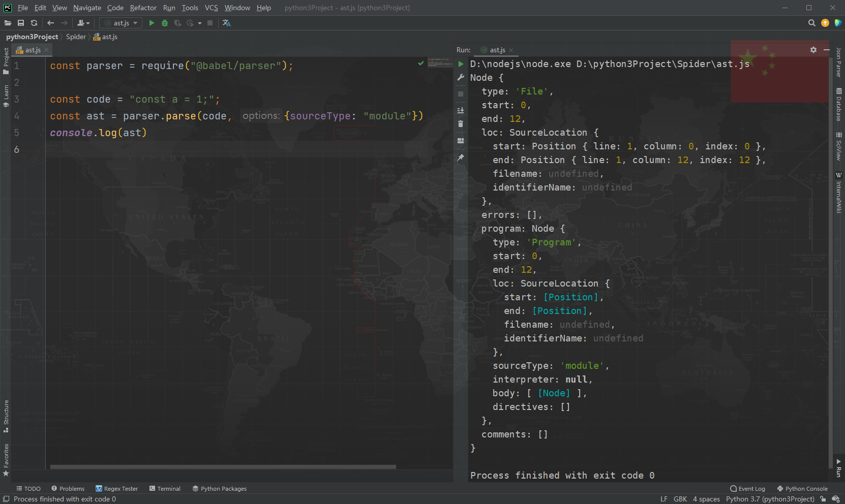Open the Python 3.7 interpreter selector

pos(770,499)
